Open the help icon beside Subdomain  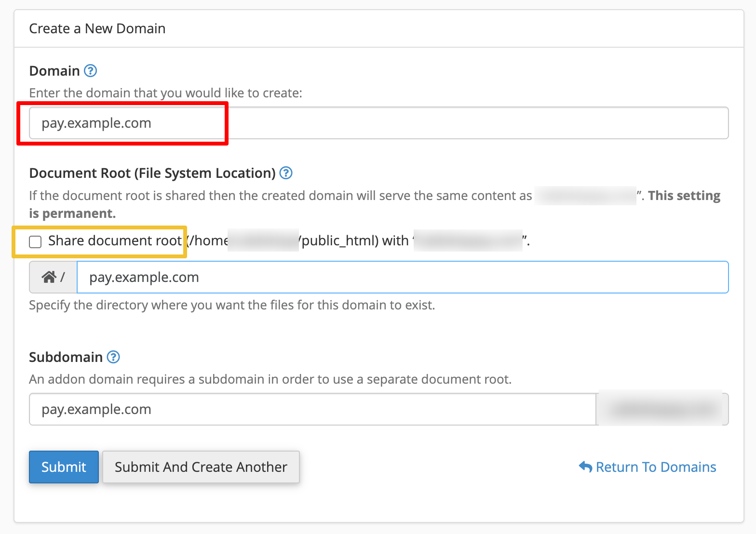click(x=113, y=357)
